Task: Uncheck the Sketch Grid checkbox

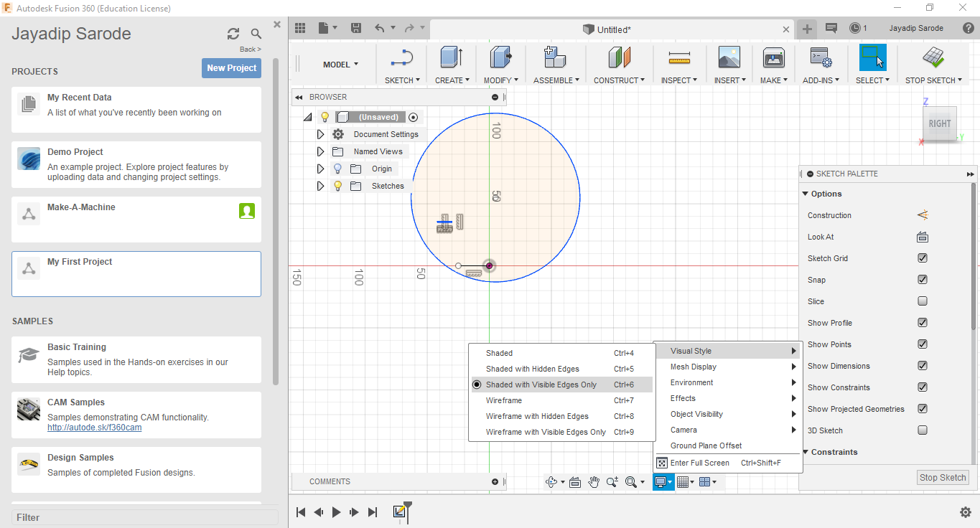Action: [923, 258]
